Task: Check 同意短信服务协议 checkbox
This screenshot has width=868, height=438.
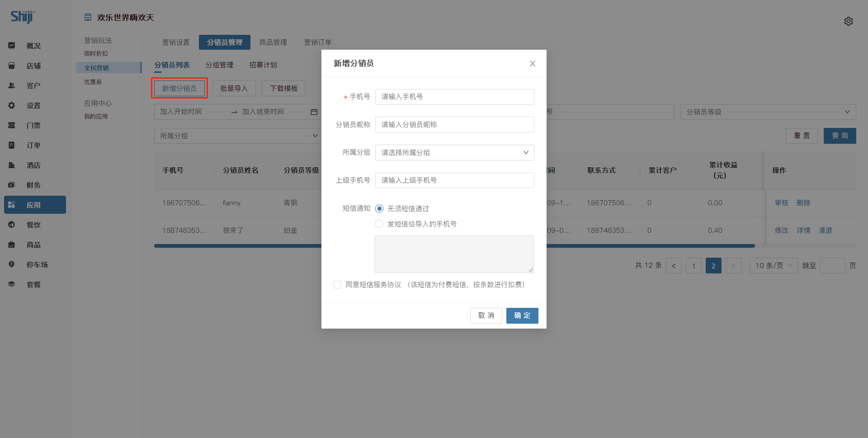Action: click(337, 284)
